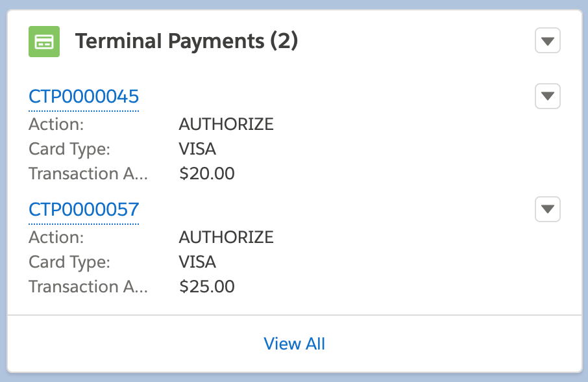The image size is (588, 382).
Task: Select the VISA card type under CTP0000045
Action: coord(197,149)
